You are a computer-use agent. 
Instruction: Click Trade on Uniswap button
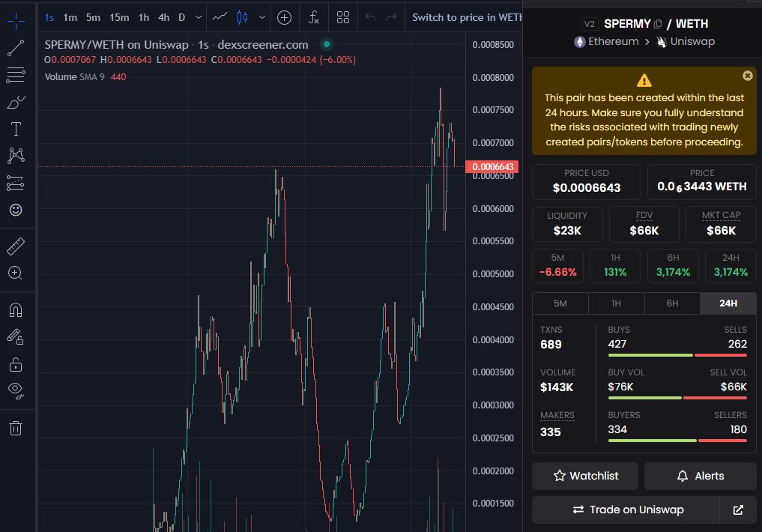tap(626, 510)
